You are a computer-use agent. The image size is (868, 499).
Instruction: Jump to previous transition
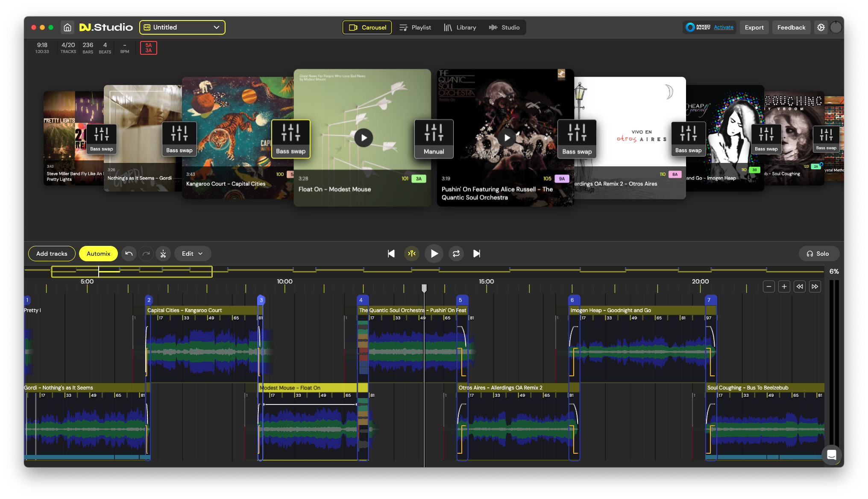coord(391,254)
